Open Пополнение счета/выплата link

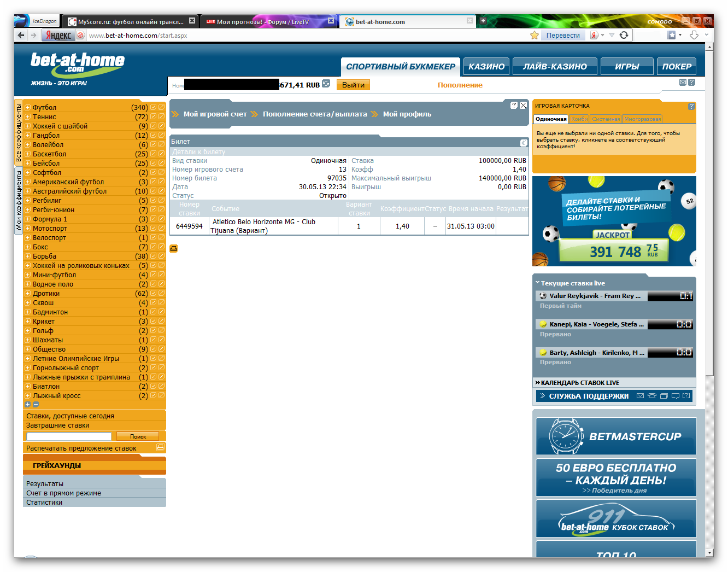point(315,114)
